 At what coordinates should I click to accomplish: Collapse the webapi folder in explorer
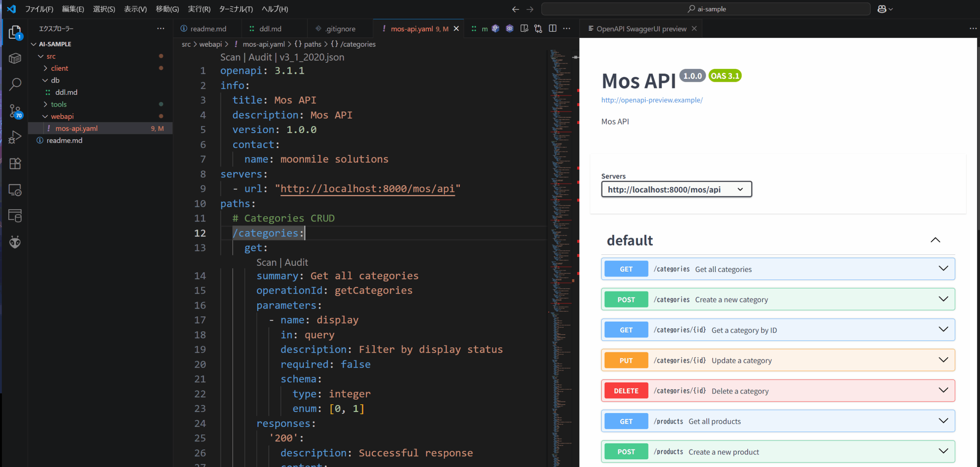[x=62, y=116]
